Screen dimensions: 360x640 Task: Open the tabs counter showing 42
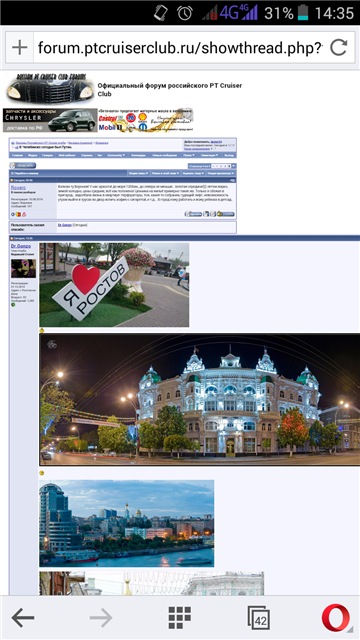coord(258,618)
